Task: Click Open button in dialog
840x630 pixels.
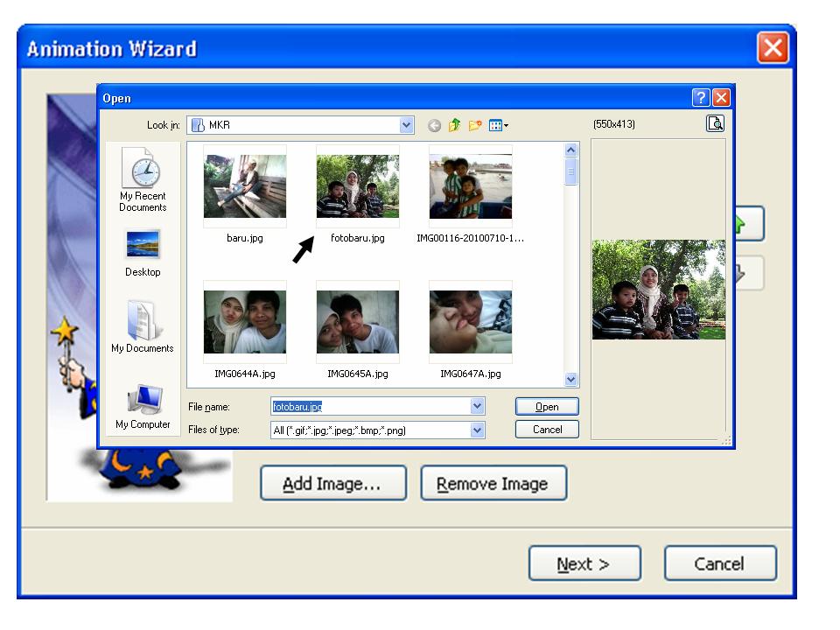Action: click(x=547, y=407)
